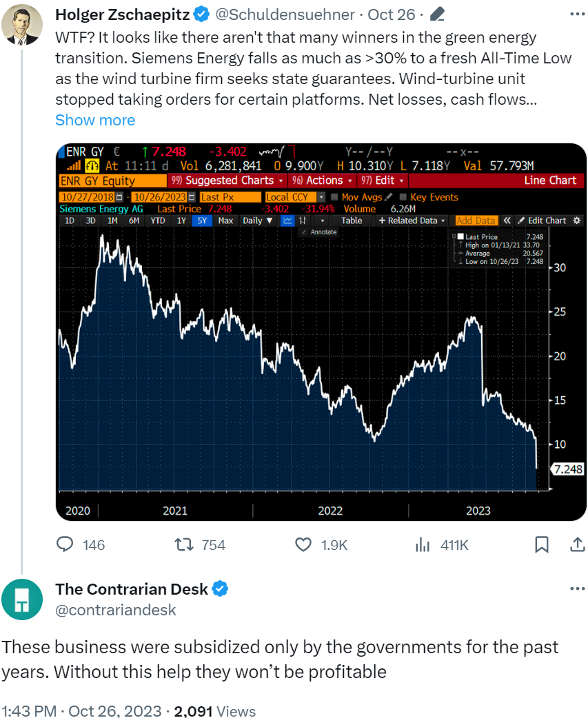
Task: Toggle the Key Events checkbox
Action: tap(403, 197)
